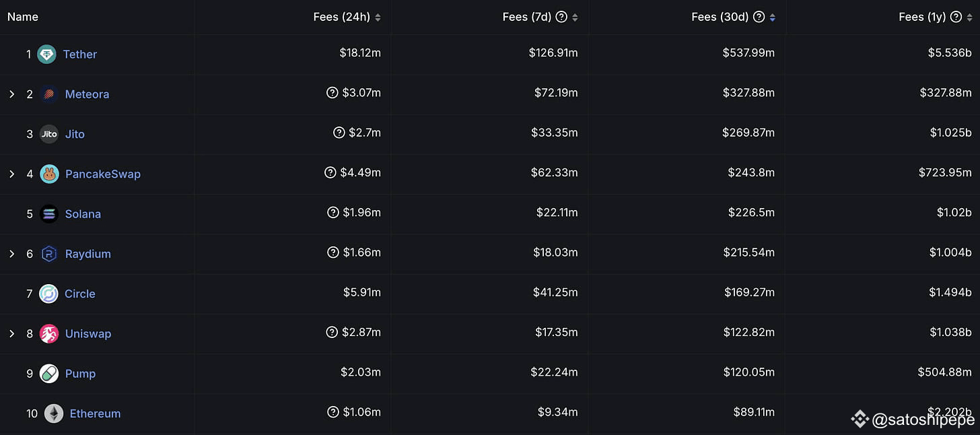Expand the PancakeSwap row chevron
The height and width of the screenshot is (435, 980).
click(11, 174)
